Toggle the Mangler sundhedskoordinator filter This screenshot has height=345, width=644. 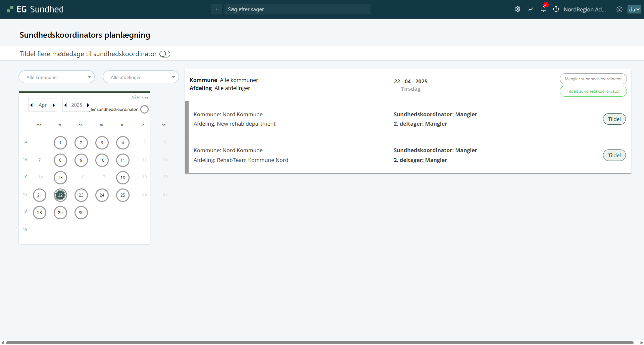pyautogui.click(x=593, y=79)
